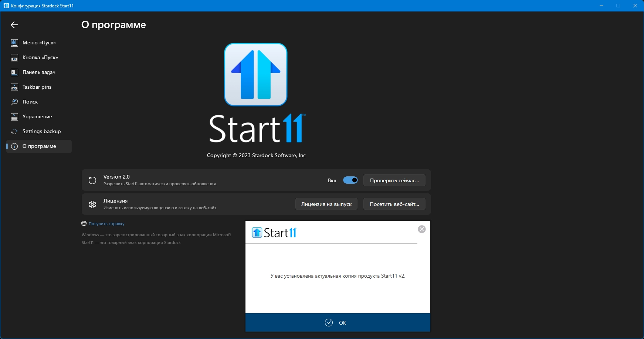
Task: Click the up-to-date message in the dialog
Action: (338, 276)
